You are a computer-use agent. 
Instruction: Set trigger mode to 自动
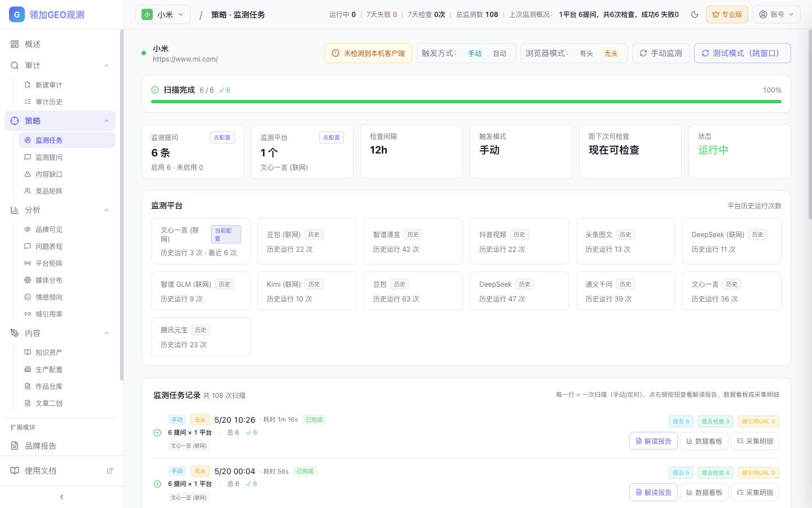click(500, 53)
